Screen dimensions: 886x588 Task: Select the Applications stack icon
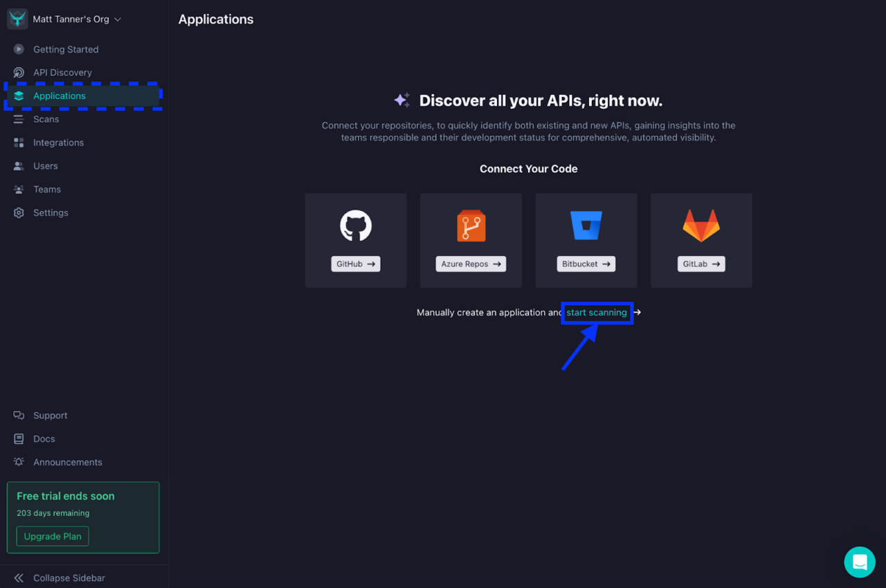[x=18, y=95]
